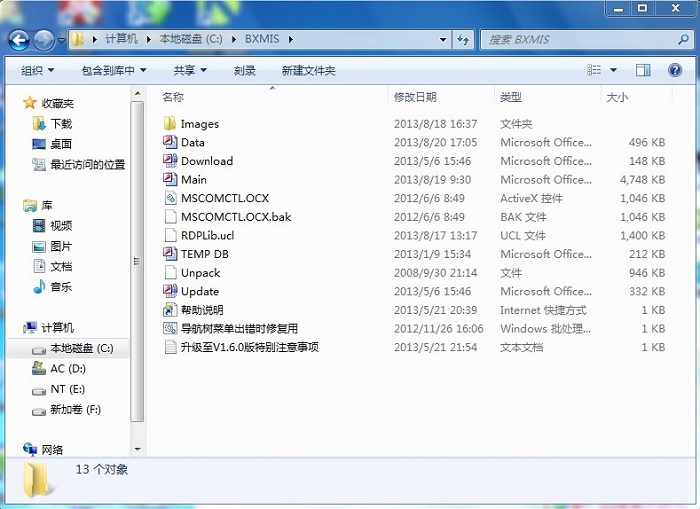Image resolution: width=700 pixels, height=509 pixels.
Task: Click the 2013/8/20 17:05 date for Data
Action: click(435, 142)
